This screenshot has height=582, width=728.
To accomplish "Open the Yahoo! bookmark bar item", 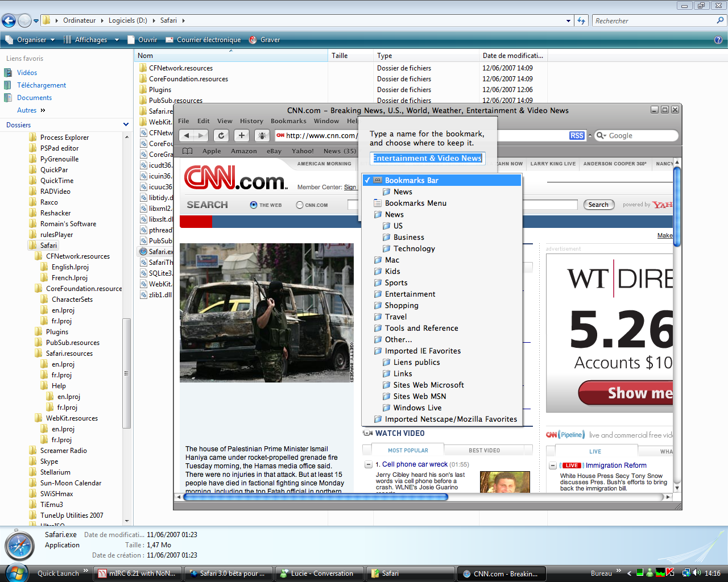I will 303,151.
